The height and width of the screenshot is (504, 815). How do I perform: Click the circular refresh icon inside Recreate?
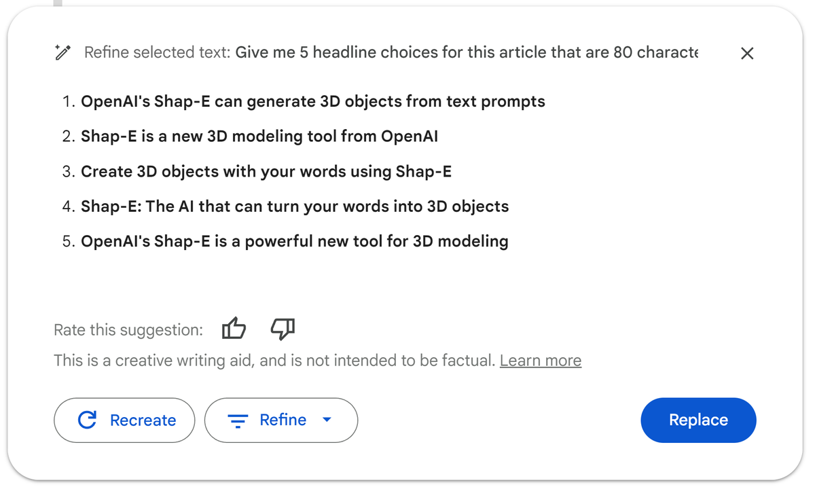coord(87,420)
